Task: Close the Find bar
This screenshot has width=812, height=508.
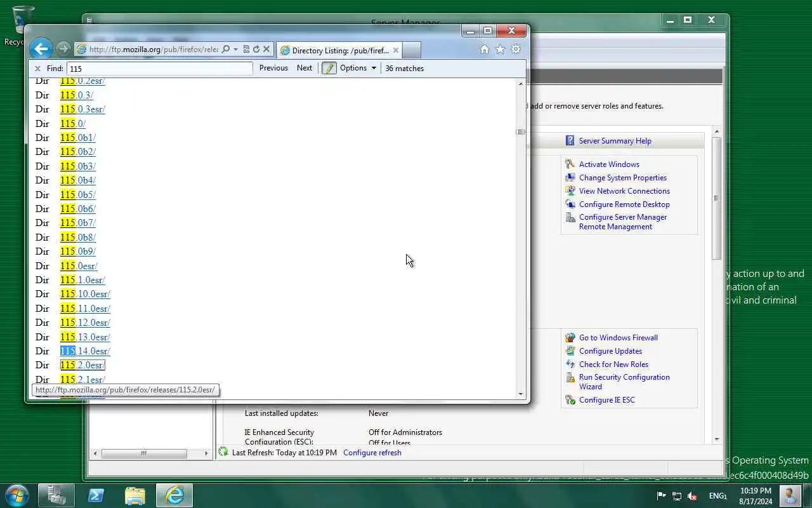Action: pos(37,69)
